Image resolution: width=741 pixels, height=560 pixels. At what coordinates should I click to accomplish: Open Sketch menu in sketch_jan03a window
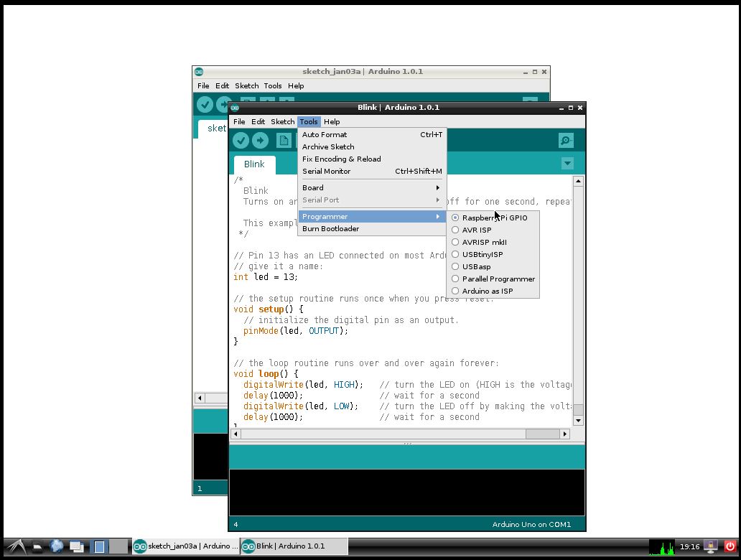247,86
